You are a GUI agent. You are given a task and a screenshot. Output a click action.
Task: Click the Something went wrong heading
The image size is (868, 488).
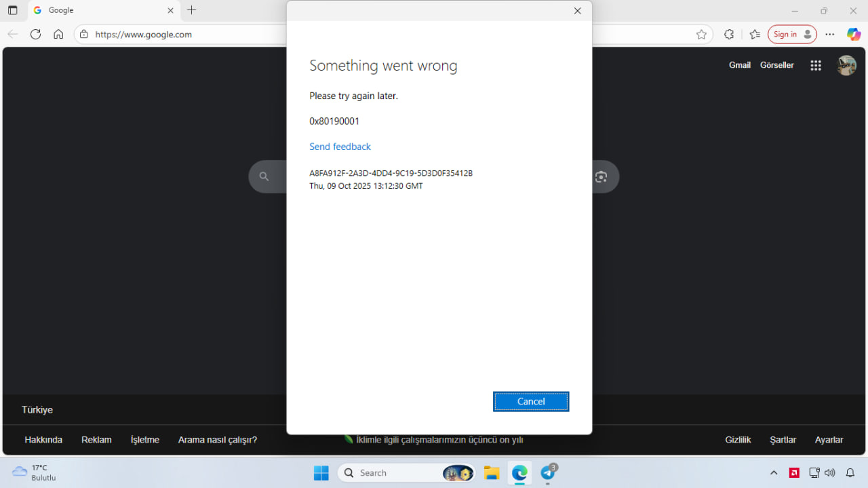coord(383,66)
